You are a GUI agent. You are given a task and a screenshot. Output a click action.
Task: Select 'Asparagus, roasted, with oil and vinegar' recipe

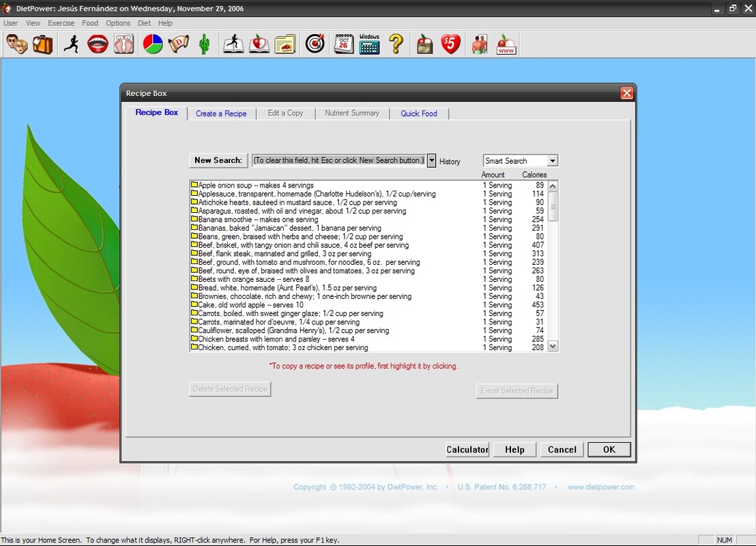click(368, 211)
